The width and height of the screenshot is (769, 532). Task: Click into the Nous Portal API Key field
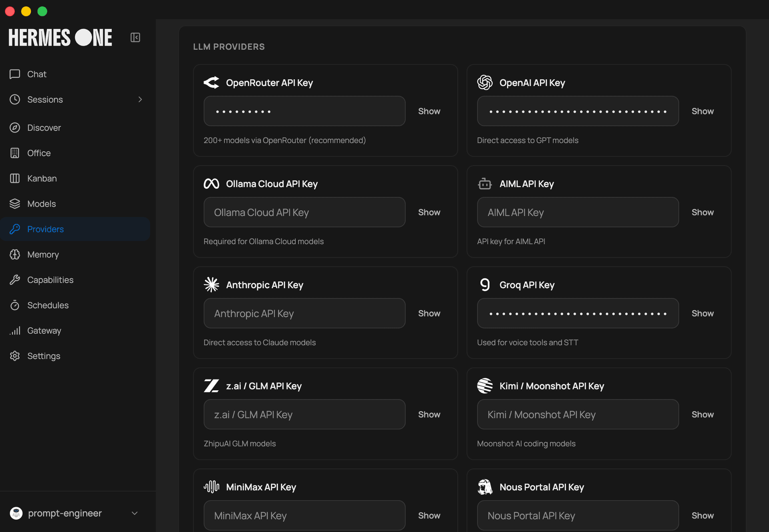pyautogui.click(x=578, y=515)
